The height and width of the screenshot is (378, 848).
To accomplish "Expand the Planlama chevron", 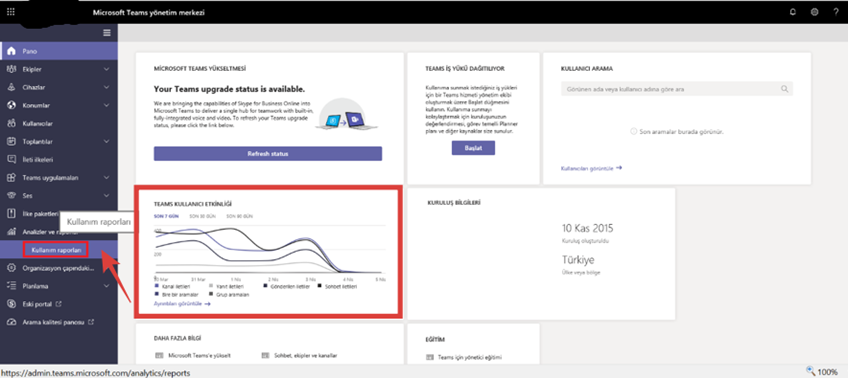I will [106, 286].
